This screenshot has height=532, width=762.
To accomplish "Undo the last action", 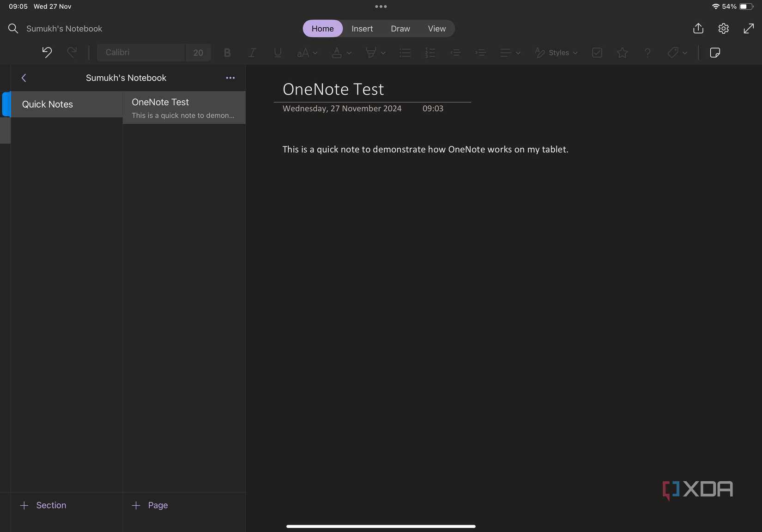I will pos(47,52).
